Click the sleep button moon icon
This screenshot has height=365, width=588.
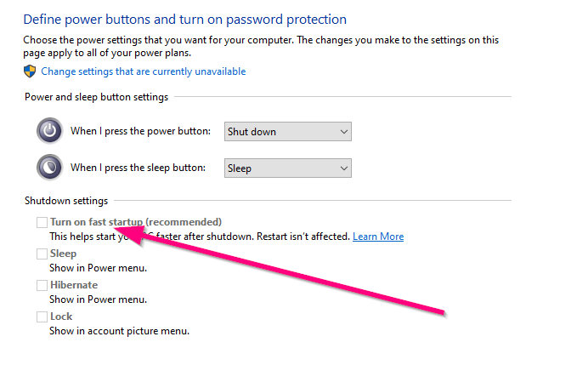[x=49, y=168]
